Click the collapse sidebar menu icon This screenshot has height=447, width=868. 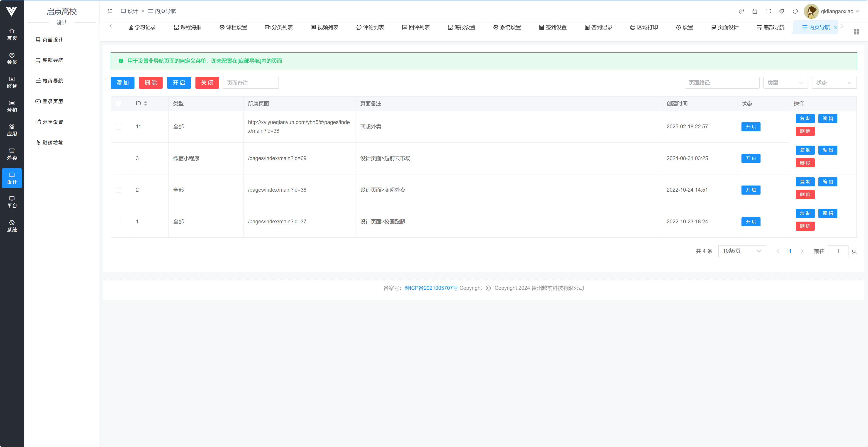point(110,11)
